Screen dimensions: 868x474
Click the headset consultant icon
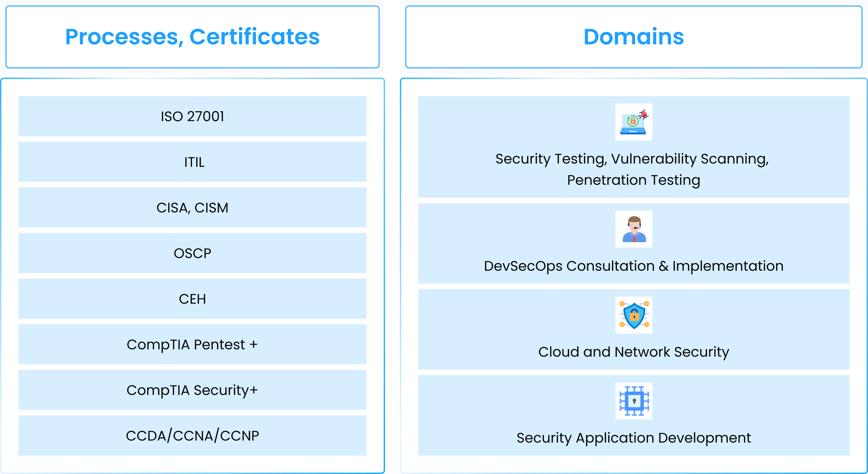point(633,229)
